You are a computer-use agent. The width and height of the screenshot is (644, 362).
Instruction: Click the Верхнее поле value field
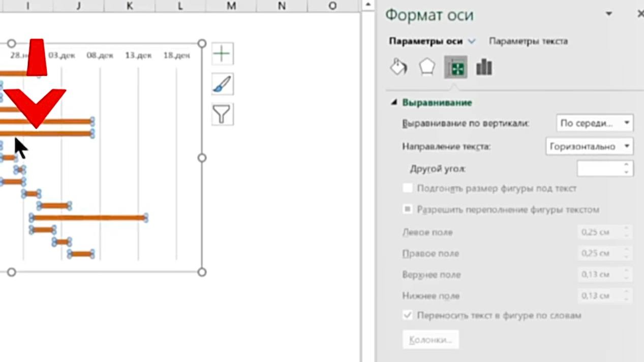600,275
